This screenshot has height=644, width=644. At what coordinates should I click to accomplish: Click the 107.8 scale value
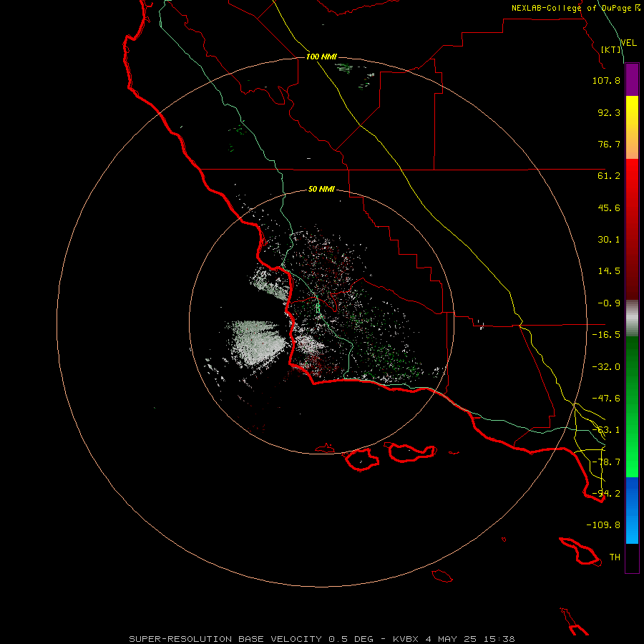click(606, 80)
